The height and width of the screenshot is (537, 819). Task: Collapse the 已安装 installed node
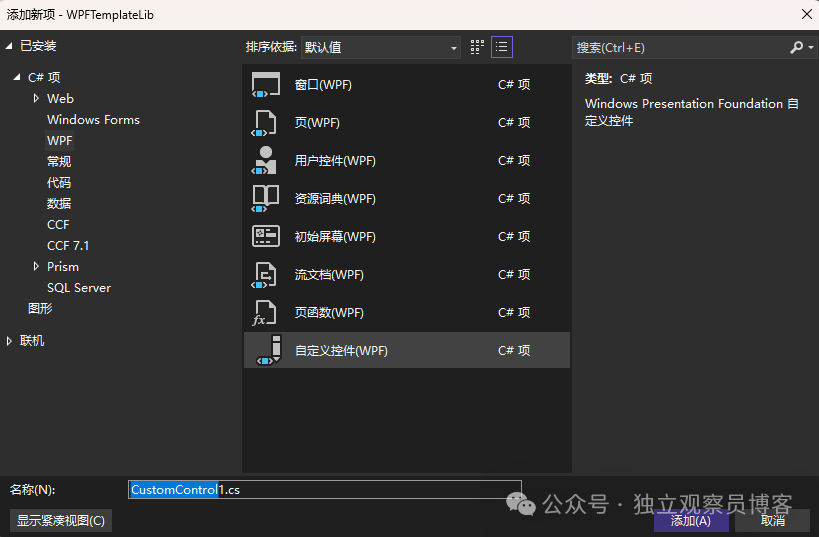coord(9,46)
